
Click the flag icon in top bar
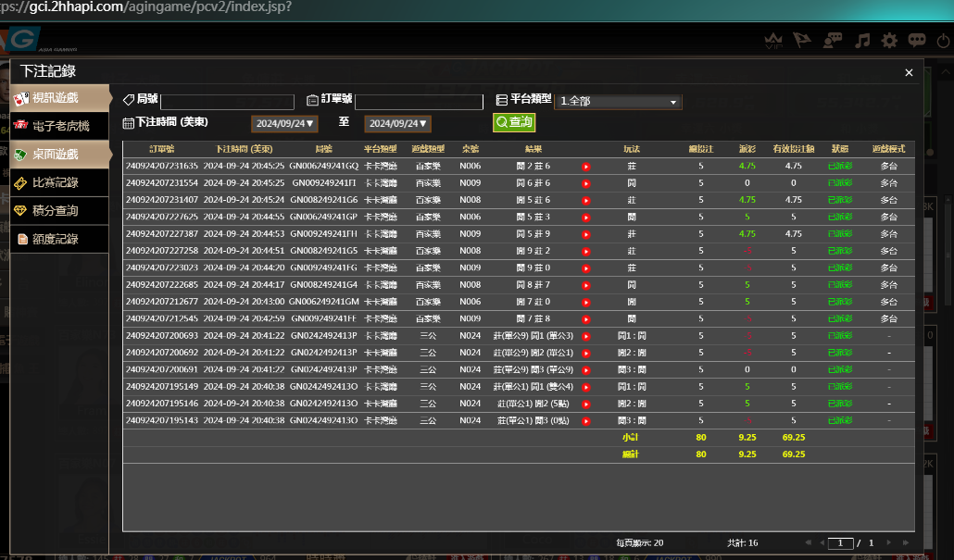pyautogui.click(x=802, y=41)
